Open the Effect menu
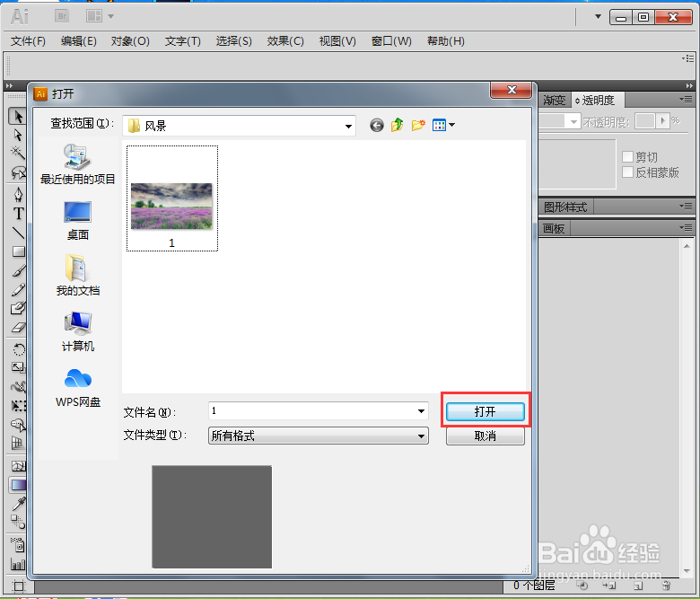Viewport: 700px width, 599px height. click(x=285, y=41)
